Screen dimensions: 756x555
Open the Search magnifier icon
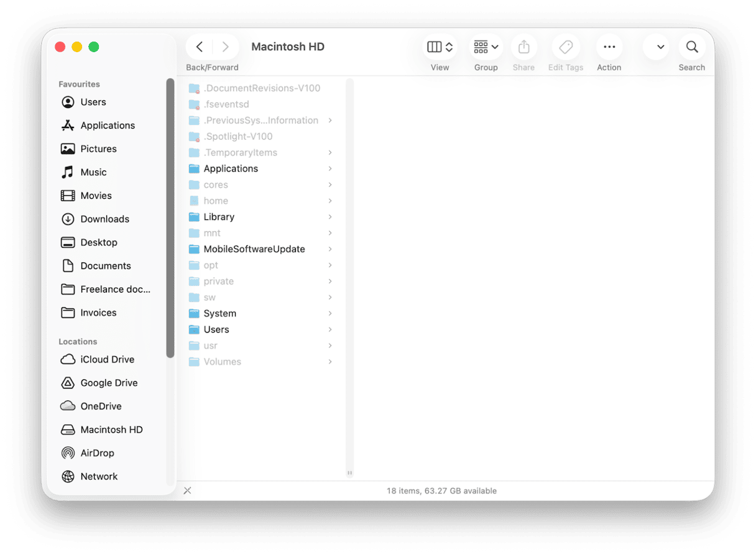tap(691, 47)
